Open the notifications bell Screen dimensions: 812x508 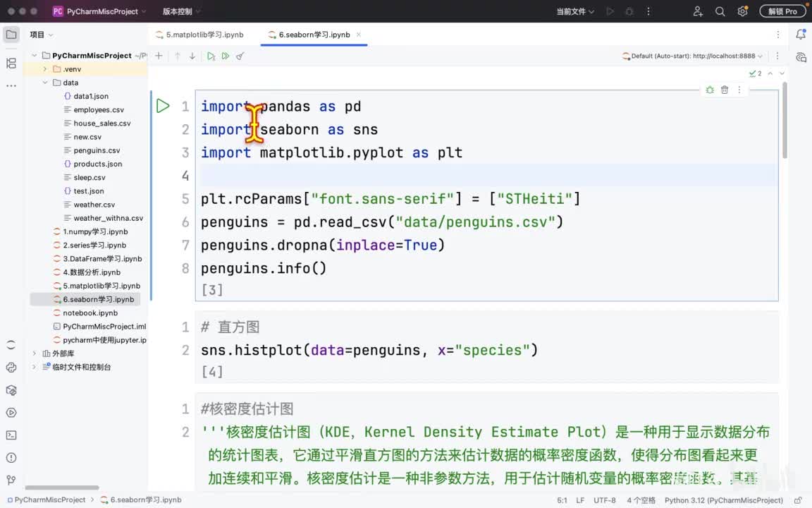click(801, 35)
